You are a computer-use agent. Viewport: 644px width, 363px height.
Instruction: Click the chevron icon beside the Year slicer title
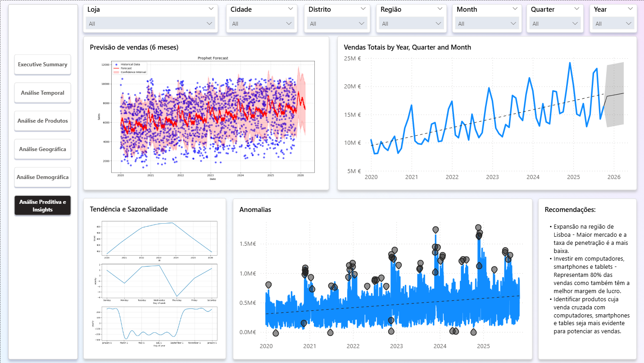[x=630, y=9]
